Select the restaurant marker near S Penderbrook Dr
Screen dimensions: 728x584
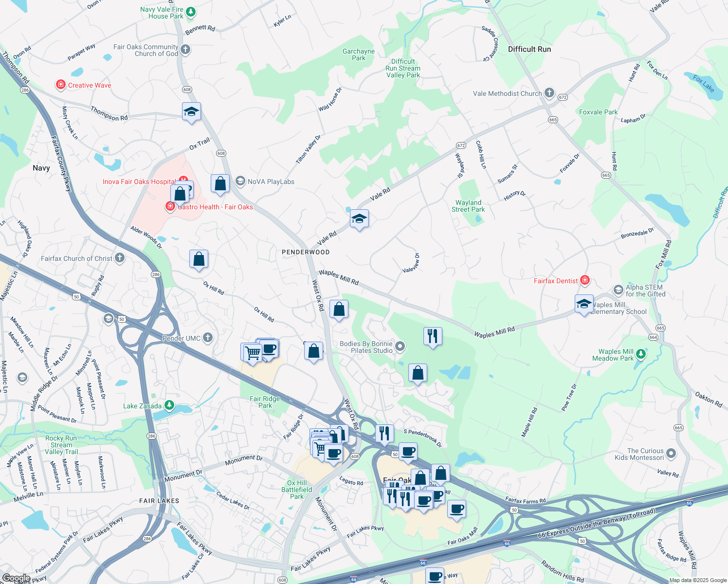[x=384, y=434]
